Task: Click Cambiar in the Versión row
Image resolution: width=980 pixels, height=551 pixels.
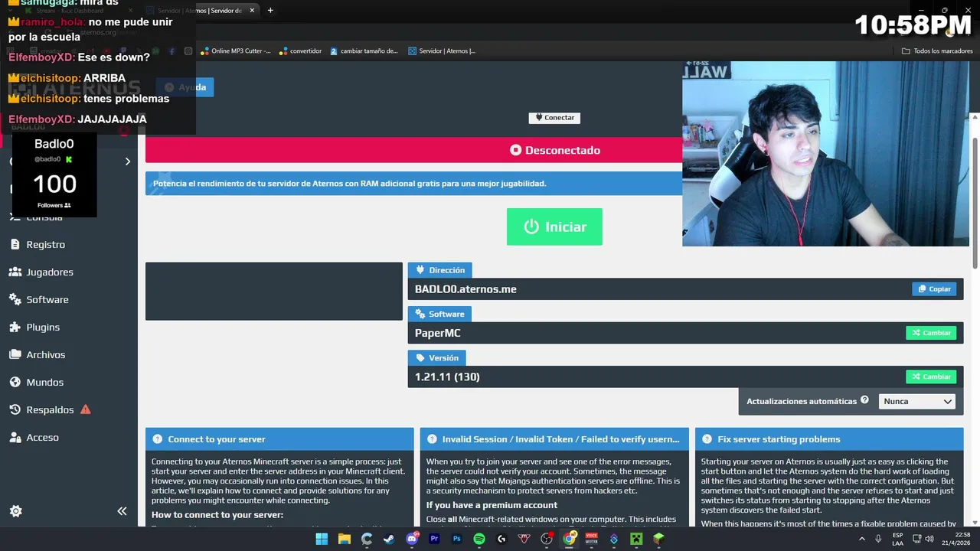Action: point(931,377)
